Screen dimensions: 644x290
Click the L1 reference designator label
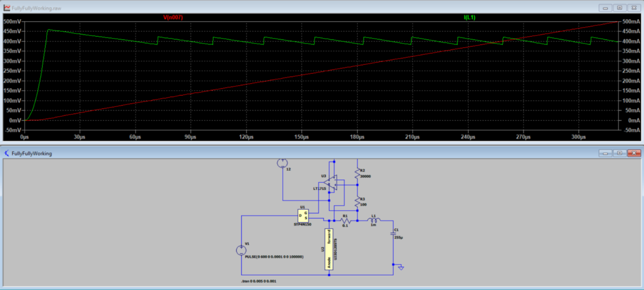point(373,216)
